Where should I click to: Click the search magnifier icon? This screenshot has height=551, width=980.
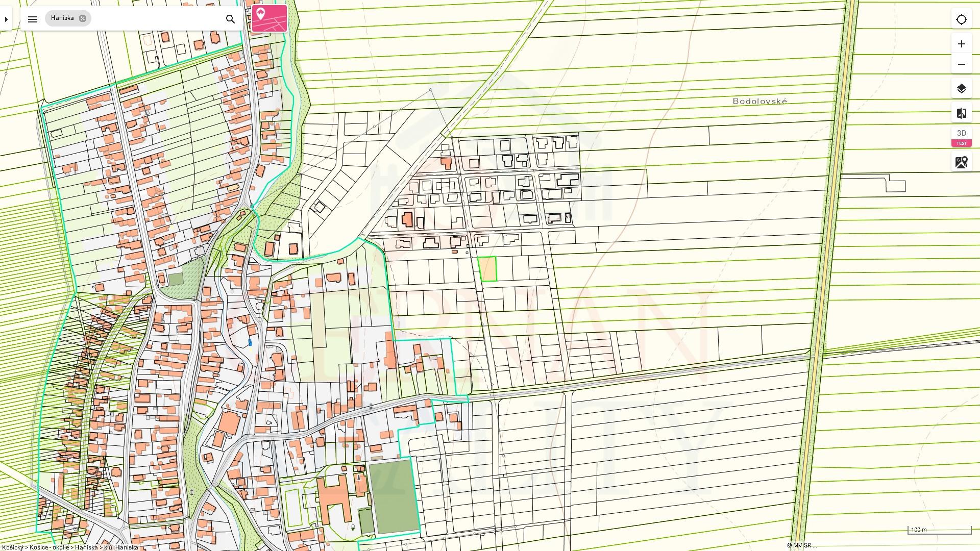[230, 19]
